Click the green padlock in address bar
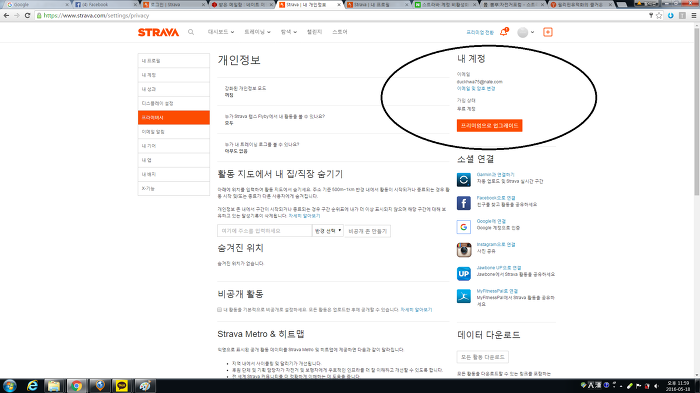The width and height of the screenshot is (700, 393). (39, 16)
